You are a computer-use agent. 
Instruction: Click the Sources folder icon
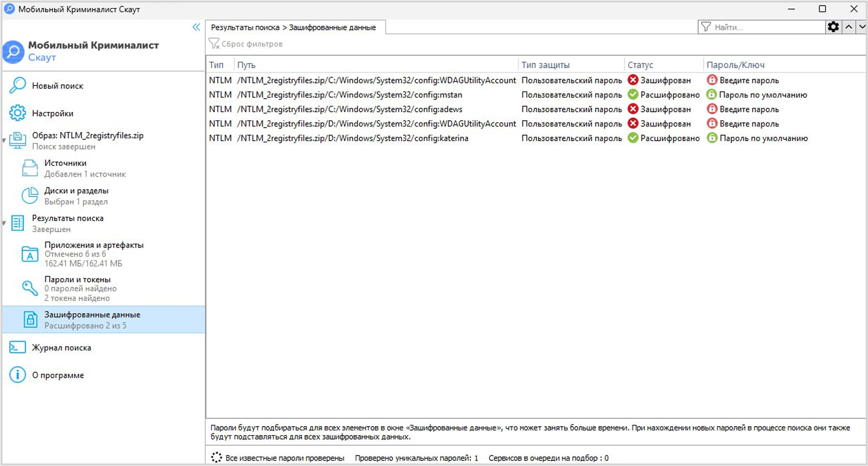click(30, 168)
